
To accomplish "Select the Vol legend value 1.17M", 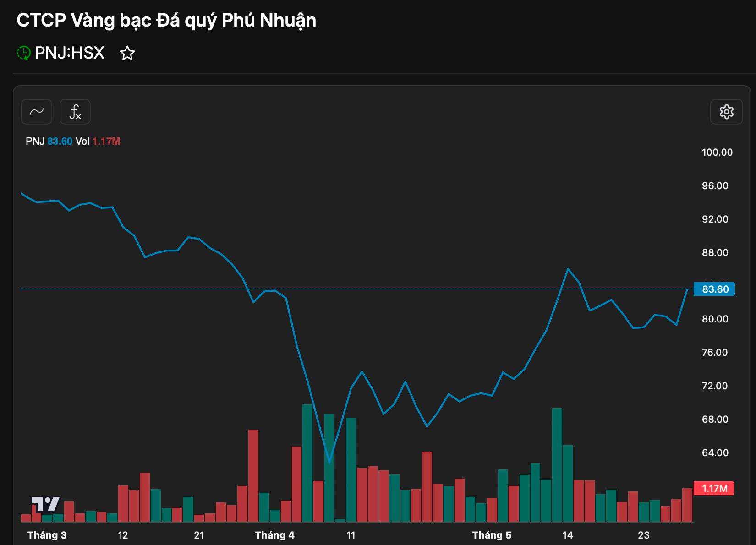I will 106,141.
